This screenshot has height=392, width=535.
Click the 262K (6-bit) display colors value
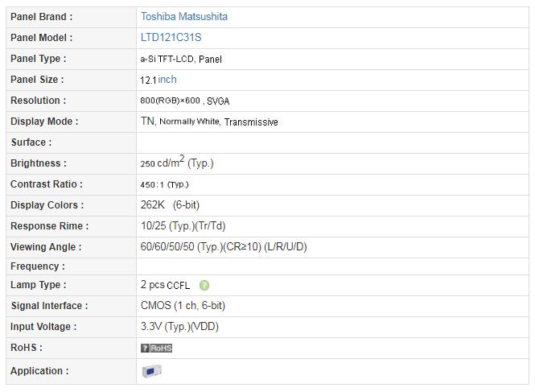pyautogui.click(x=170, y=205)
